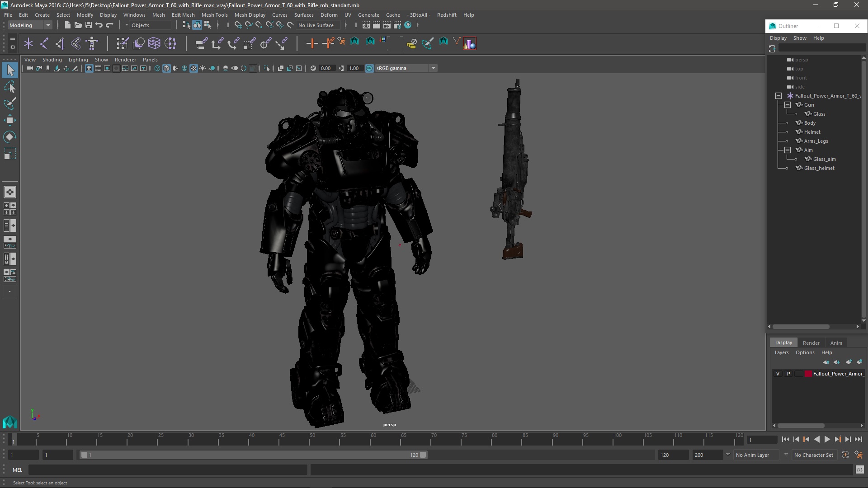Toggle layer Playback P box
This screenshot has height=488, width=868.
788,374
